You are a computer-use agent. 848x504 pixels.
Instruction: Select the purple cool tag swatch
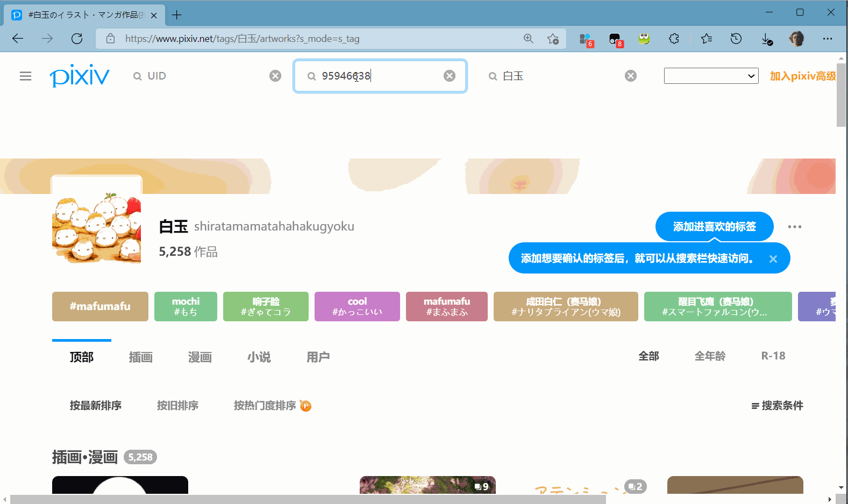click(x=357, y=306)
